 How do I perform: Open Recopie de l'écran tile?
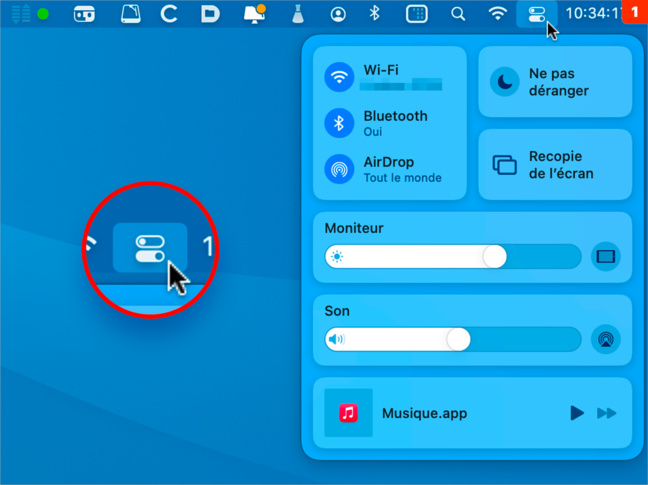pos(555,164)
